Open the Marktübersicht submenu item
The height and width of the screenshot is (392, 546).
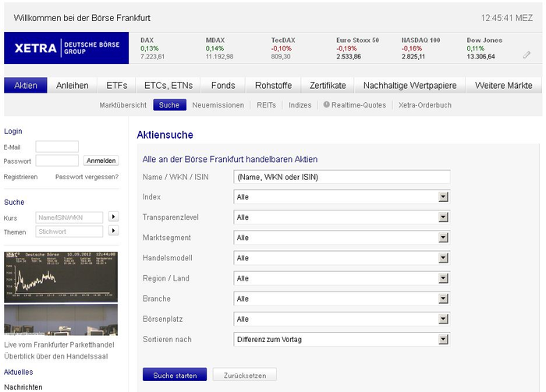pyautogui.click(x=123, y=105)
